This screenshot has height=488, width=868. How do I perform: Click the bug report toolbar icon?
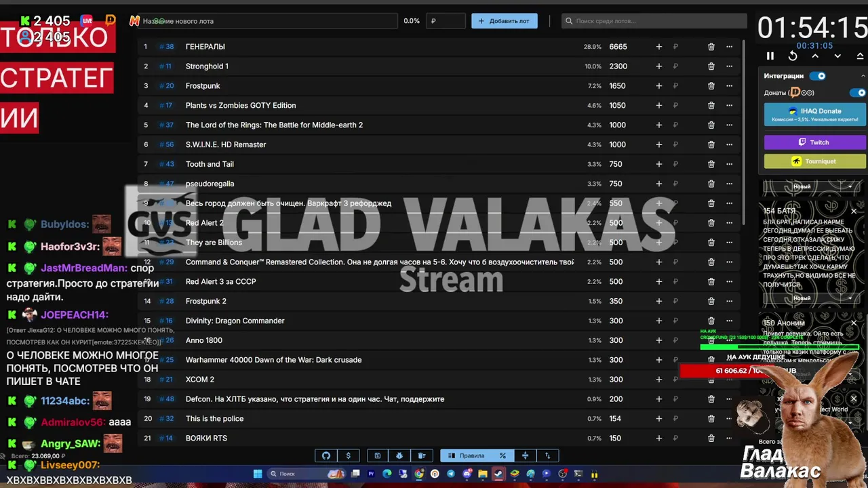pyautogui.click(x=399, y=455)
